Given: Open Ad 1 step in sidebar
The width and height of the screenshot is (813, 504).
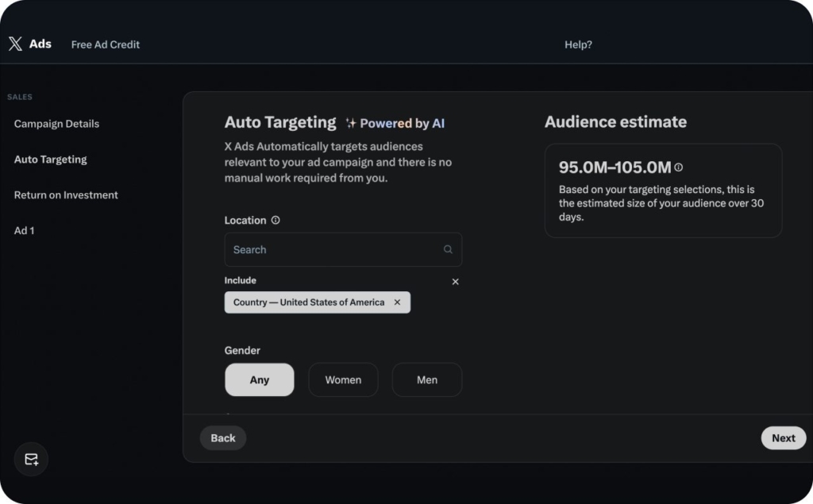Looking at the screenshot, I should (25, 231).
